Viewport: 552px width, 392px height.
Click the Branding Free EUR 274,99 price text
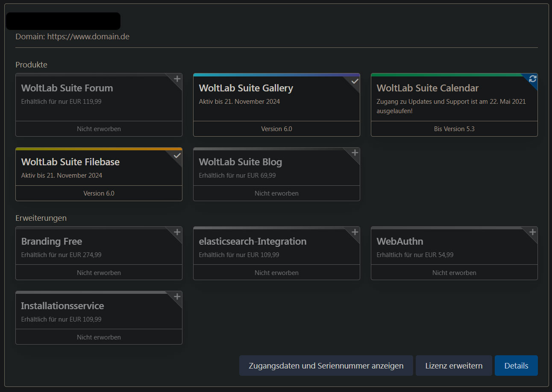pos(61,255)
